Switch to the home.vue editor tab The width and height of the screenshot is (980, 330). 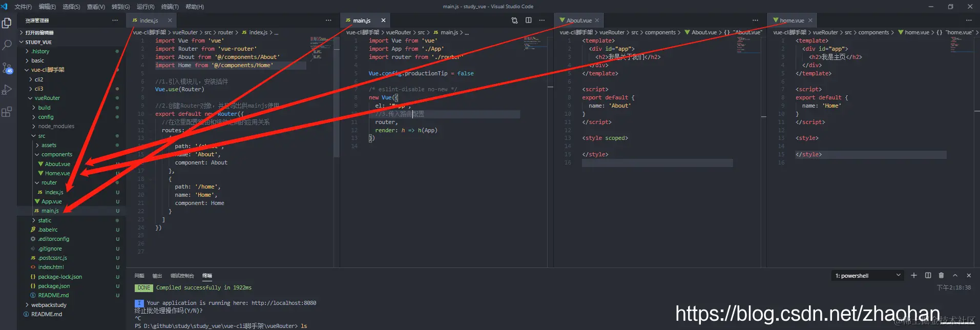tap(792, 20)
